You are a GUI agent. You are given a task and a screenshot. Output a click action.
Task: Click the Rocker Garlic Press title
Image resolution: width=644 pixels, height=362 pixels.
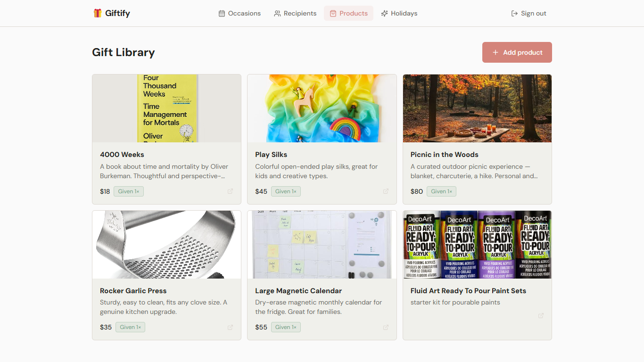(x=133, y=291)
